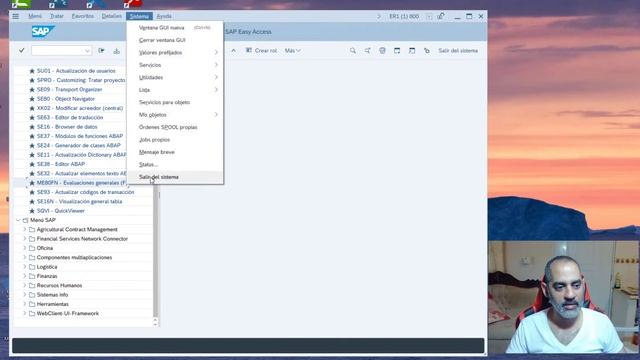Expand the Logística folder
The width and height of the screenshot is (640, 360).
[24, 267]
